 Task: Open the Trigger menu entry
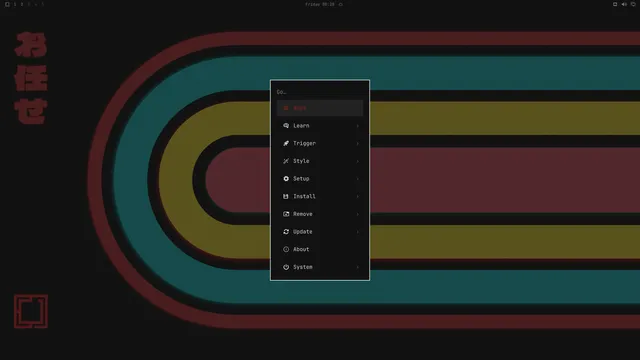(x=320, y=143)
